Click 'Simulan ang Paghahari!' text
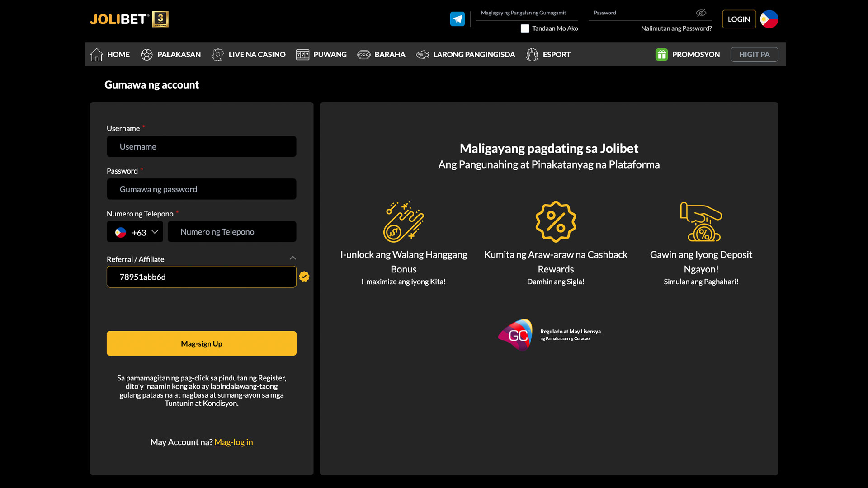 click(701, 282)
